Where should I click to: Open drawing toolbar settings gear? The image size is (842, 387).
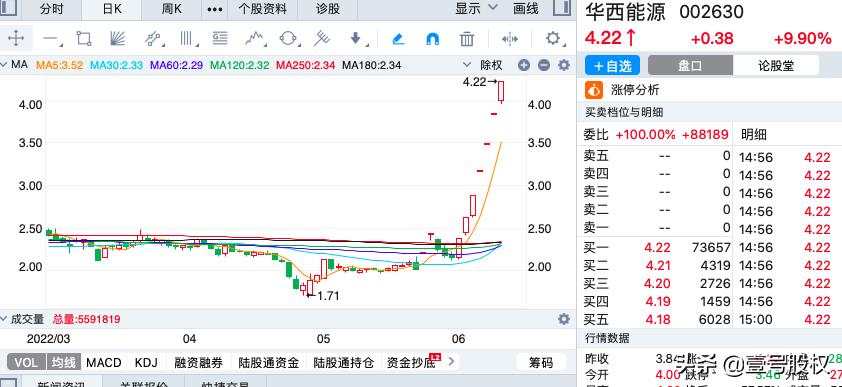click(x=553, y=38)
